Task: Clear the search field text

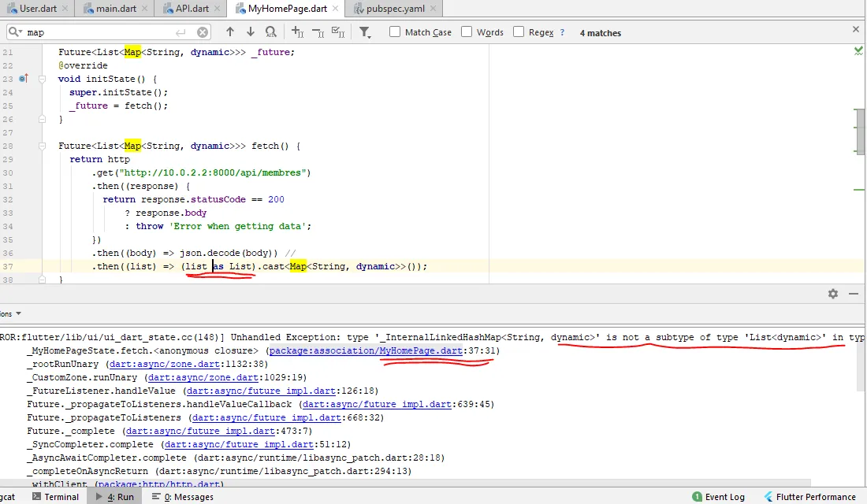Action: point(203,32)
